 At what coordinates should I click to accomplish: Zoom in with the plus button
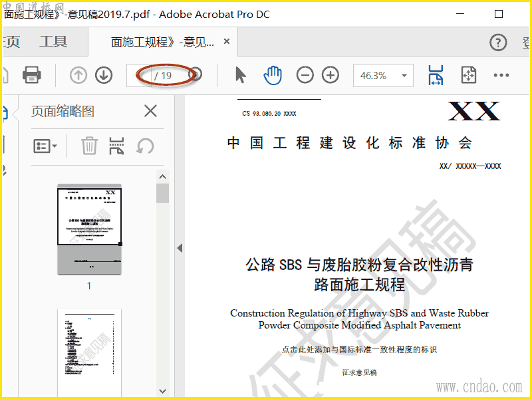tap(331, 75)
